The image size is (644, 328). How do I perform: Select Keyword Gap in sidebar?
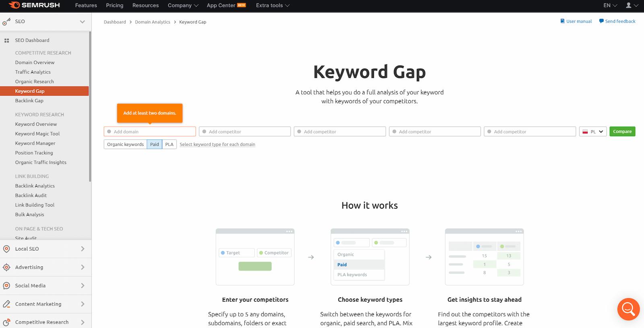pos(44,91)
